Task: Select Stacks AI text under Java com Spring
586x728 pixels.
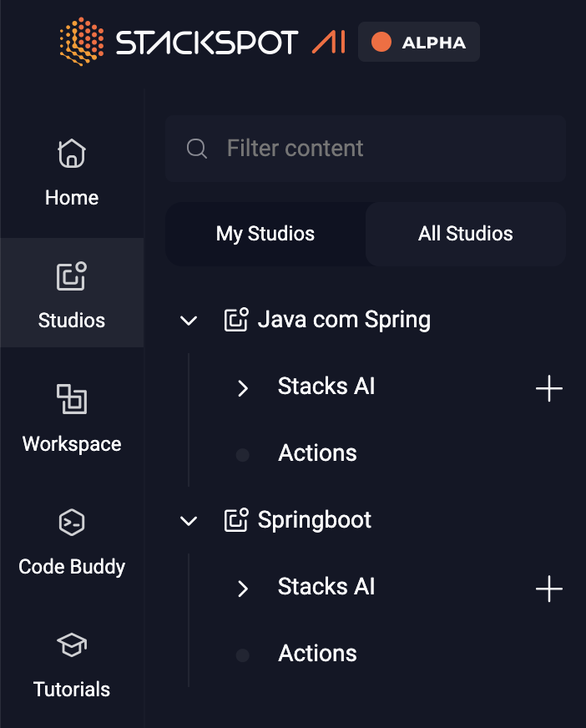Action: [326, 387]
